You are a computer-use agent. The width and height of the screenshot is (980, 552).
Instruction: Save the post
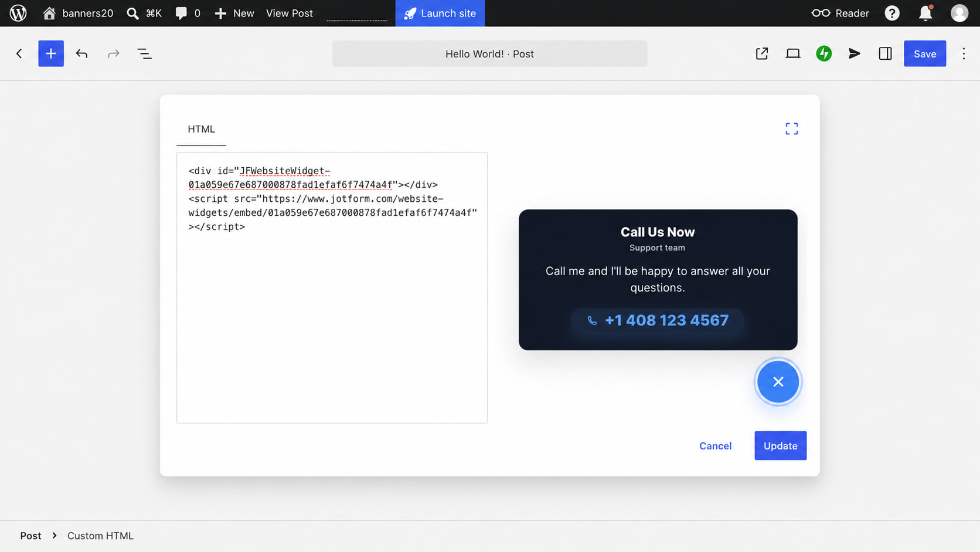[925, 53]
